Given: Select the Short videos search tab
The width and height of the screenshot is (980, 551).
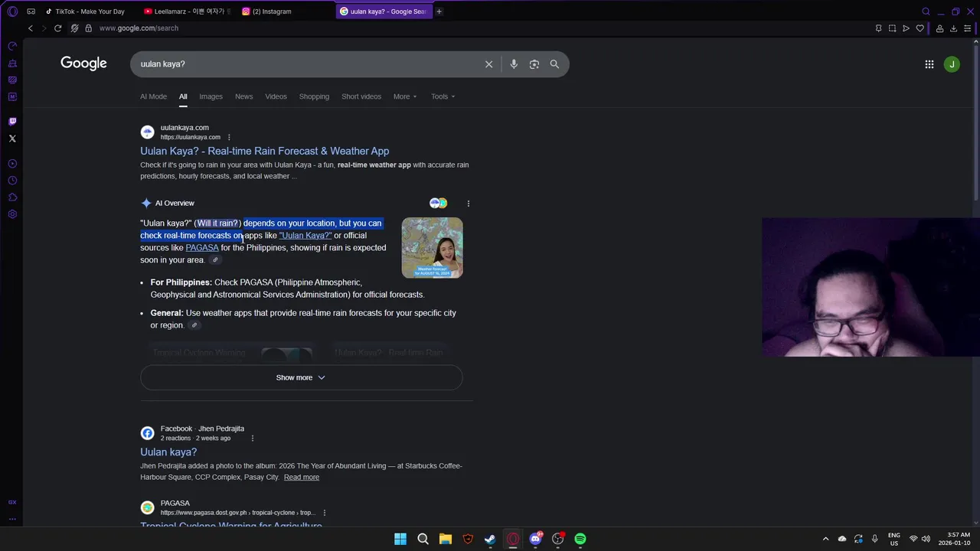Looking at the screenshot, I should (361, 96).
